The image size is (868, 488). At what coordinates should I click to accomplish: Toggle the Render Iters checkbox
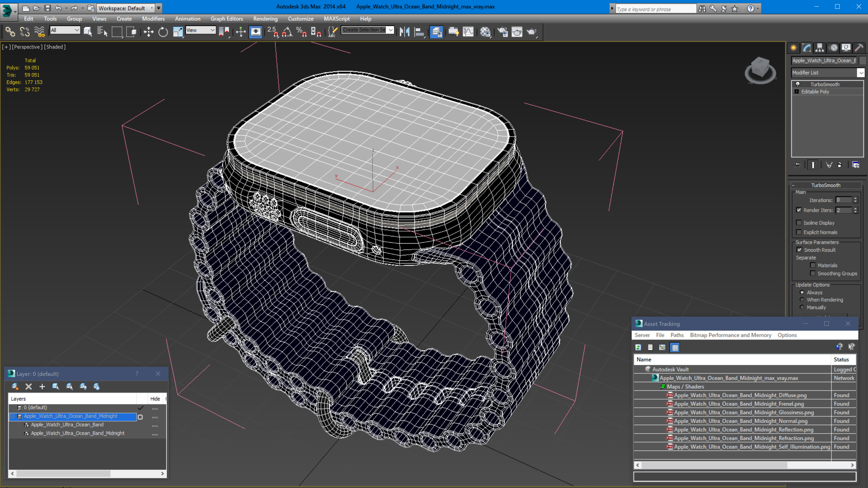799,209
